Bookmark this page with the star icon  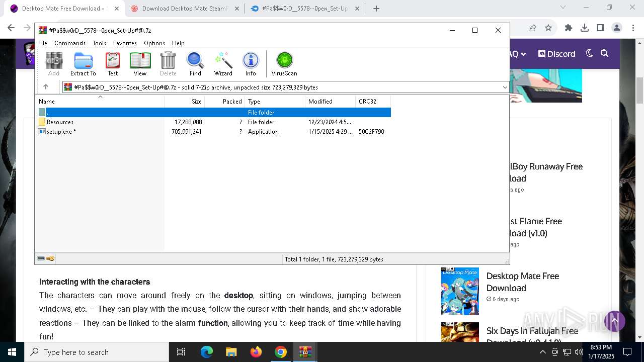(548, 28)
